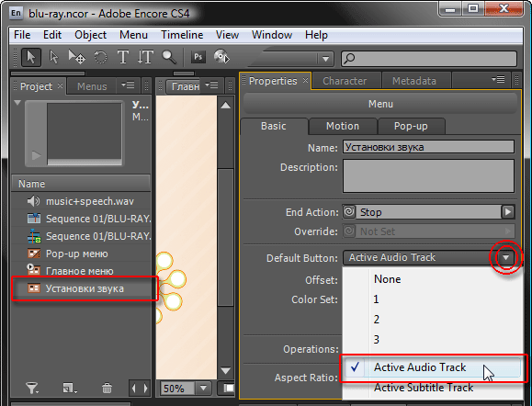Select the Pop-up tab
The height and width of the screenshot is (406, 532).
pos(411,126)
